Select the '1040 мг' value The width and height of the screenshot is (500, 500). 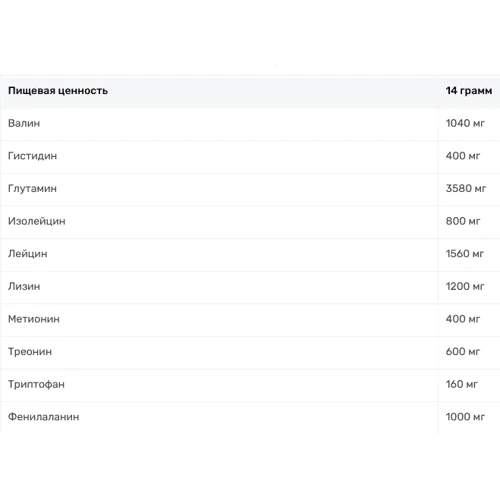[x=465, y=123]
